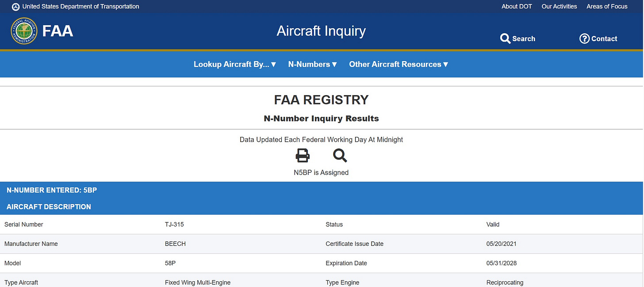Click the magnifying glass below data notice
The width and height of the screenshot is (644, 287).
[x=340, y=155]
